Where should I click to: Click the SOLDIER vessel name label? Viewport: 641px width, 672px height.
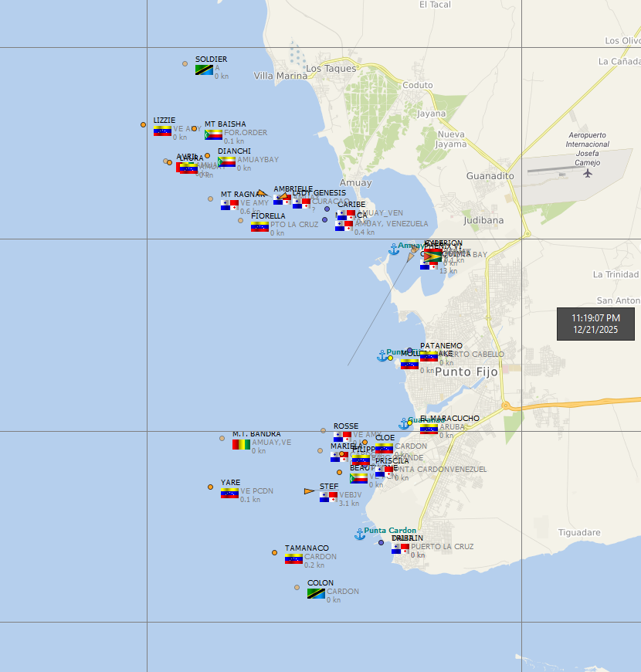[212, 59]
